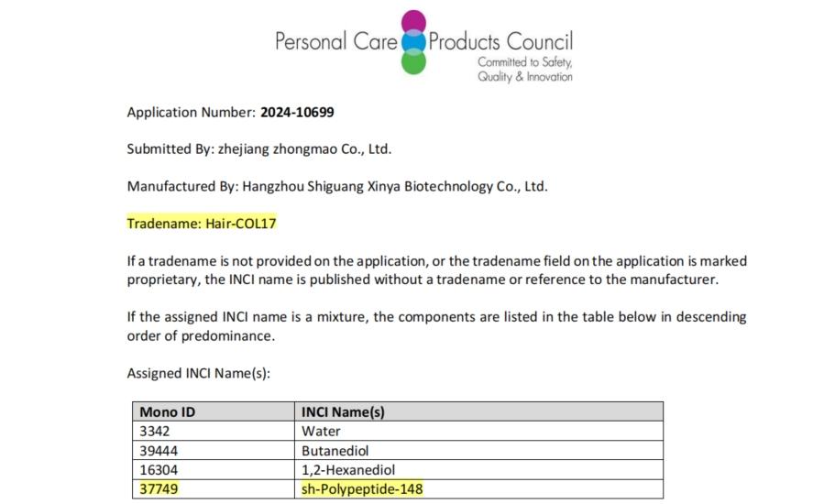The image size is (824, 504).
Task: Click the 'Committed to Safety, Quality & Innovation' tagline
Action: point(524,70)
